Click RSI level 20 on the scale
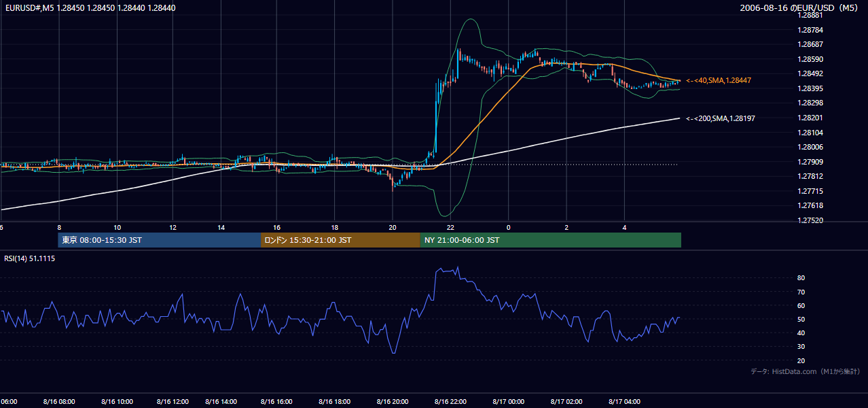Screen dimensions: 868x408 pos(801,360)
